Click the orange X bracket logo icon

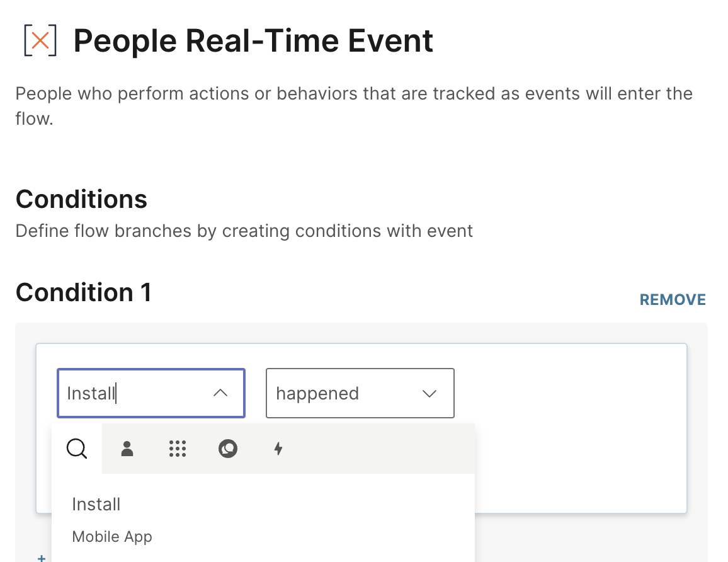[x=40, y=41]
